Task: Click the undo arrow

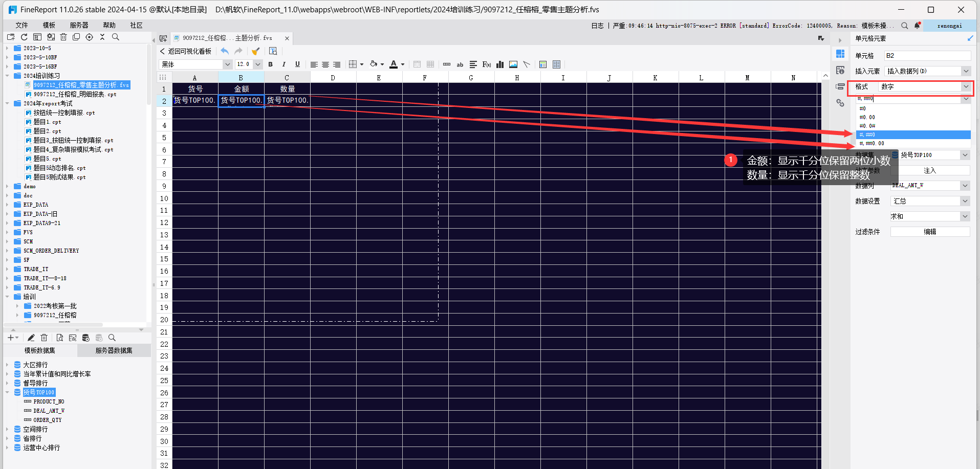Action: click(x=225, y=51)
